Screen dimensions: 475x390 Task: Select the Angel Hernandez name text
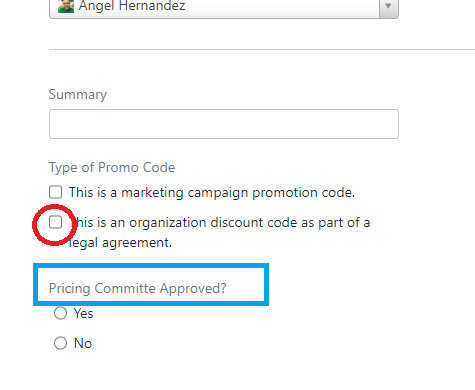point(132,6)
